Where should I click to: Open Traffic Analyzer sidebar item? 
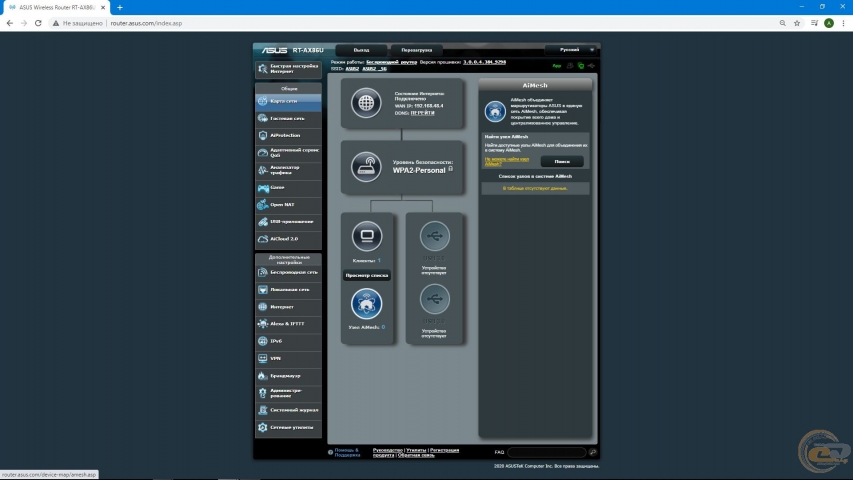click(x=288, y=170)
